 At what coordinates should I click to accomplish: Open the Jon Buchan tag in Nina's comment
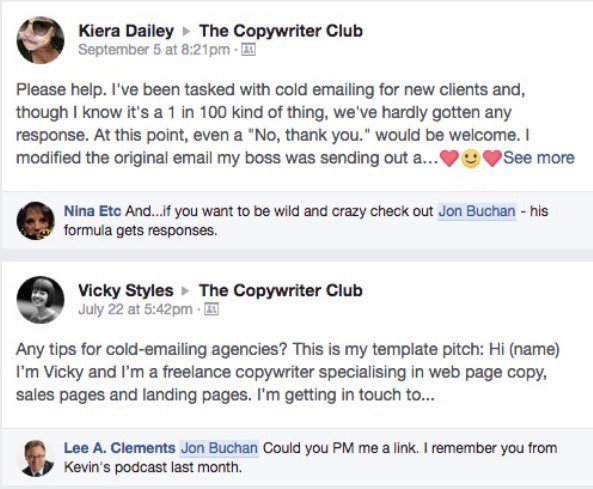click(477, 211)
